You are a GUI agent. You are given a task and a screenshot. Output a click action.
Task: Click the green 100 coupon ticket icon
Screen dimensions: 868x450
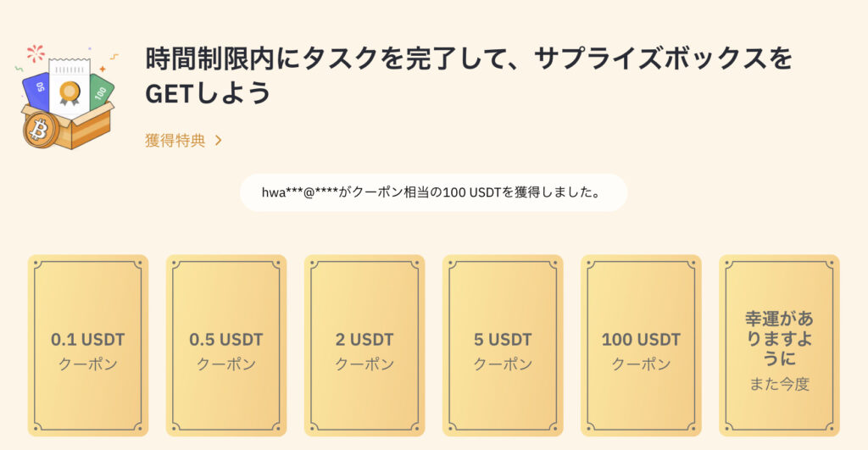[102, 92]
